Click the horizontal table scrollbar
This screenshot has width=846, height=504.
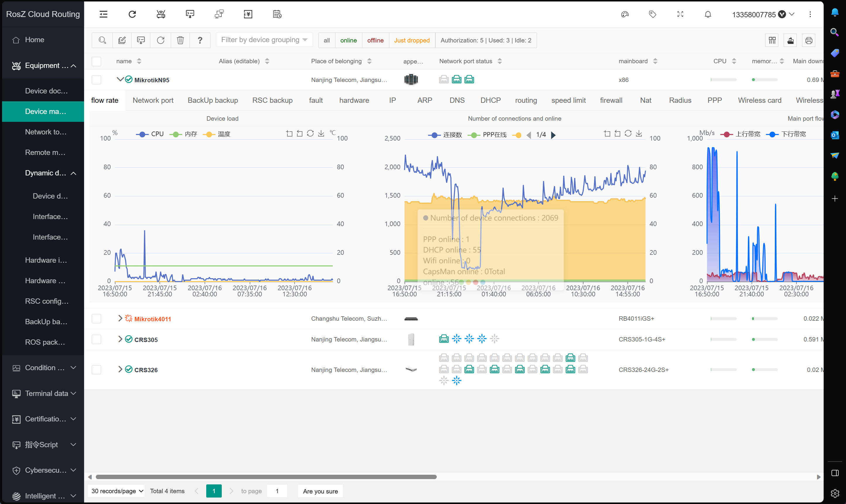point(266,477)
